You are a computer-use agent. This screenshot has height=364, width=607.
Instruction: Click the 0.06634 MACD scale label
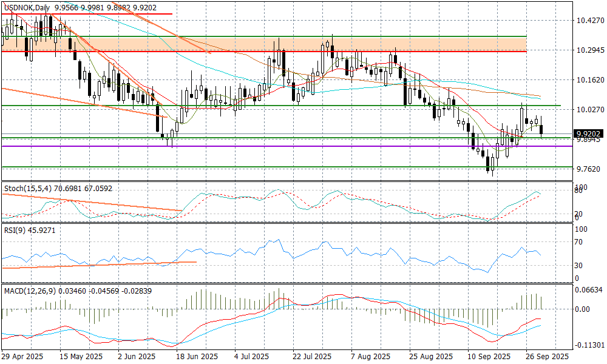click(589, 291)
